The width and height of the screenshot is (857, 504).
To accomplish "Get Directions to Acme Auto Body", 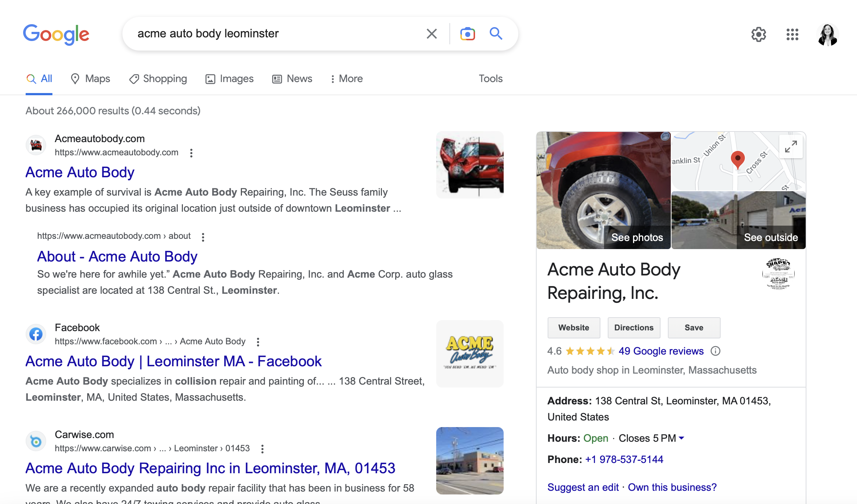I will coord(634,328).
